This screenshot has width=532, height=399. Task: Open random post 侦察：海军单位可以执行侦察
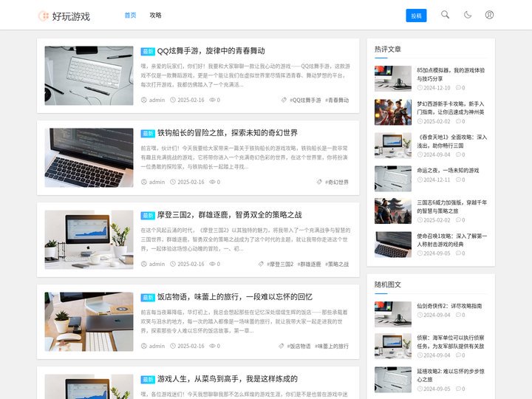click(x=451, y=342)
